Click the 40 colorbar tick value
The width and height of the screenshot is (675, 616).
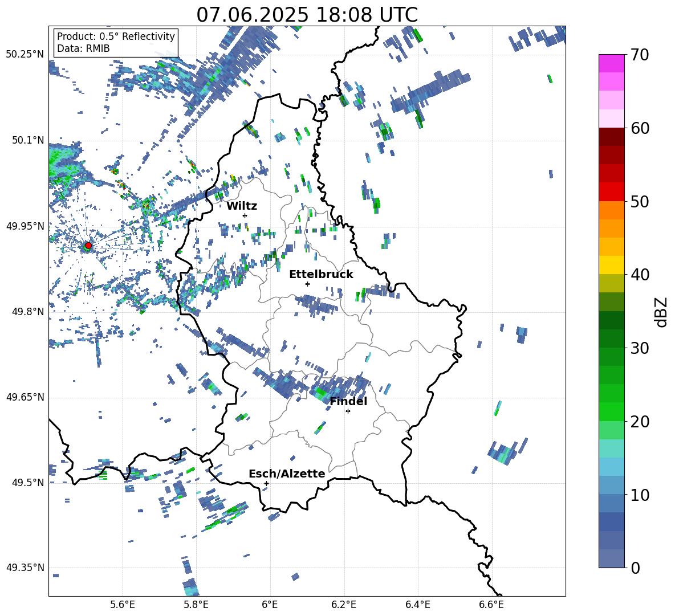pos(640,275)
